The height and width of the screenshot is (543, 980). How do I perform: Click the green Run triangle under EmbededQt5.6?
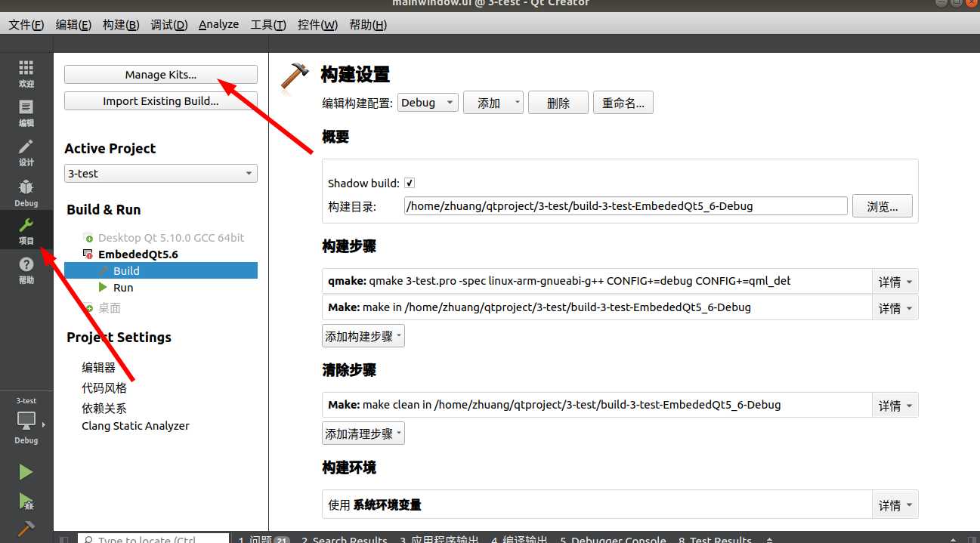(x=104, y=287)
